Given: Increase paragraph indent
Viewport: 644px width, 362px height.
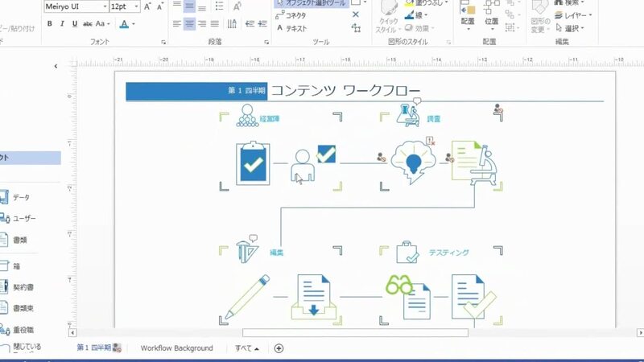Looking at the screenshot, I should (262, 24).
